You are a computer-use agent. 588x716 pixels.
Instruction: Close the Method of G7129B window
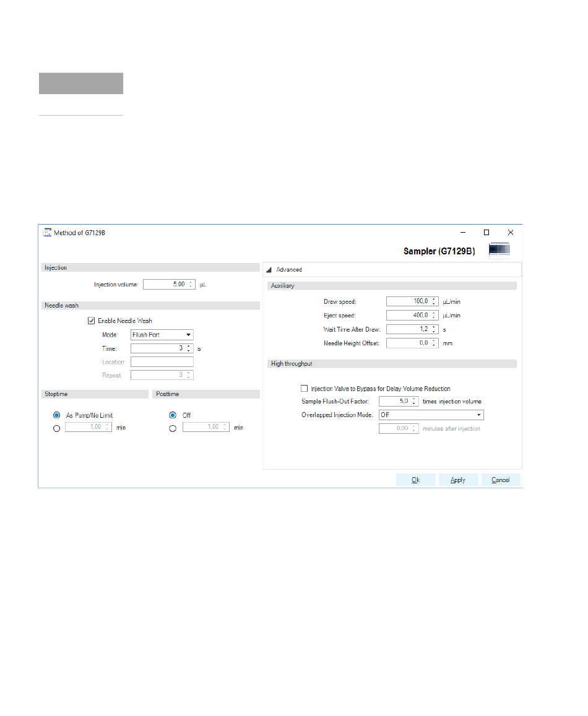(511, 233)
